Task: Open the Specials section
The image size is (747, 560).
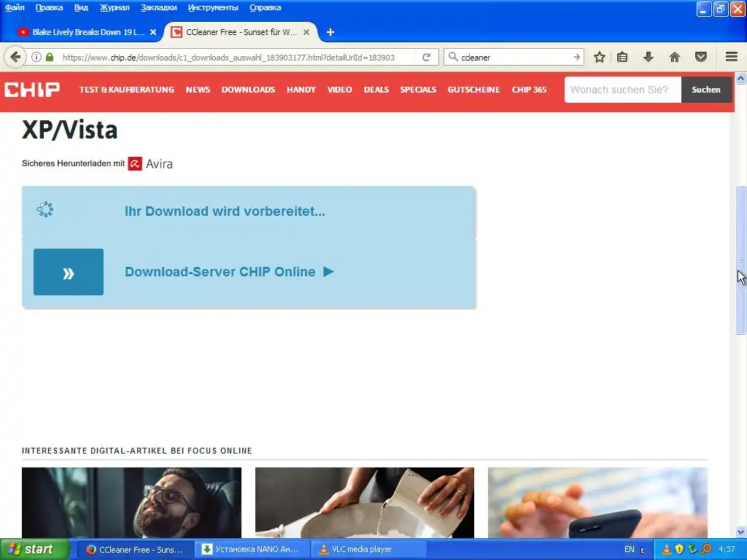Action: (x=418, y=90)
